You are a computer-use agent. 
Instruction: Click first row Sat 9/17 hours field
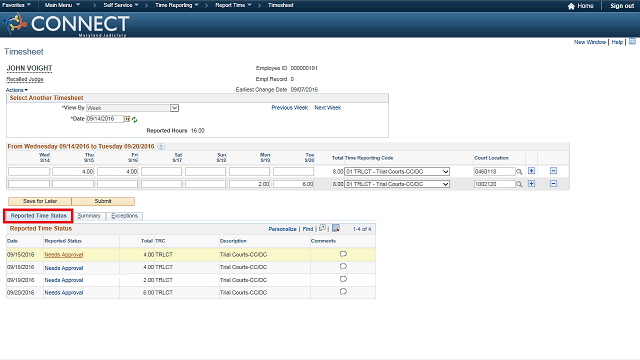[x=162, y=172]
